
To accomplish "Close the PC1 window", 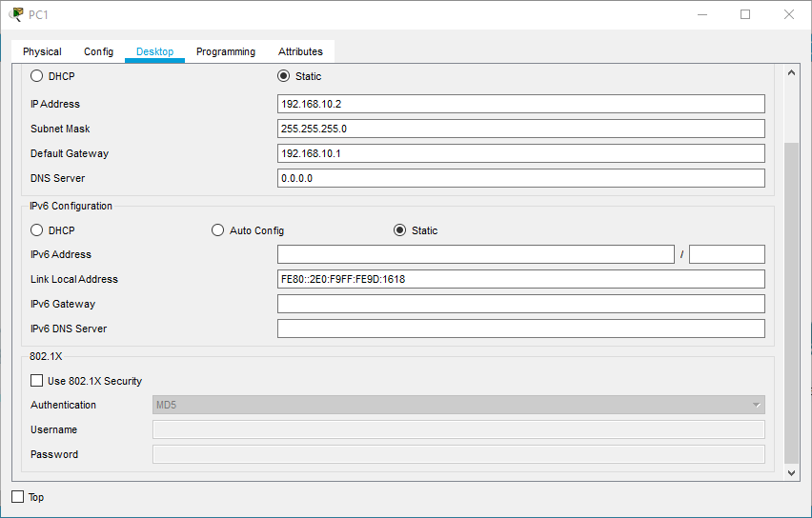I will click(x=789, y=14).
